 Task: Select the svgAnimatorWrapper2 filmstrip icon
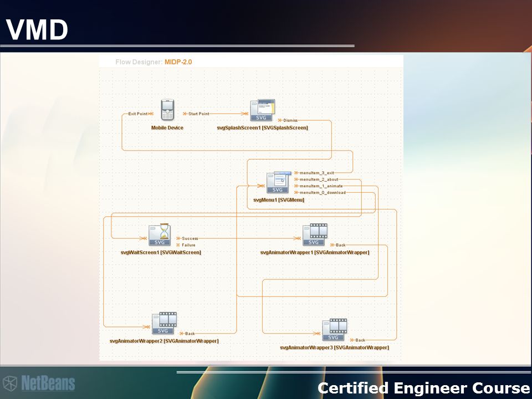(164, 323)
